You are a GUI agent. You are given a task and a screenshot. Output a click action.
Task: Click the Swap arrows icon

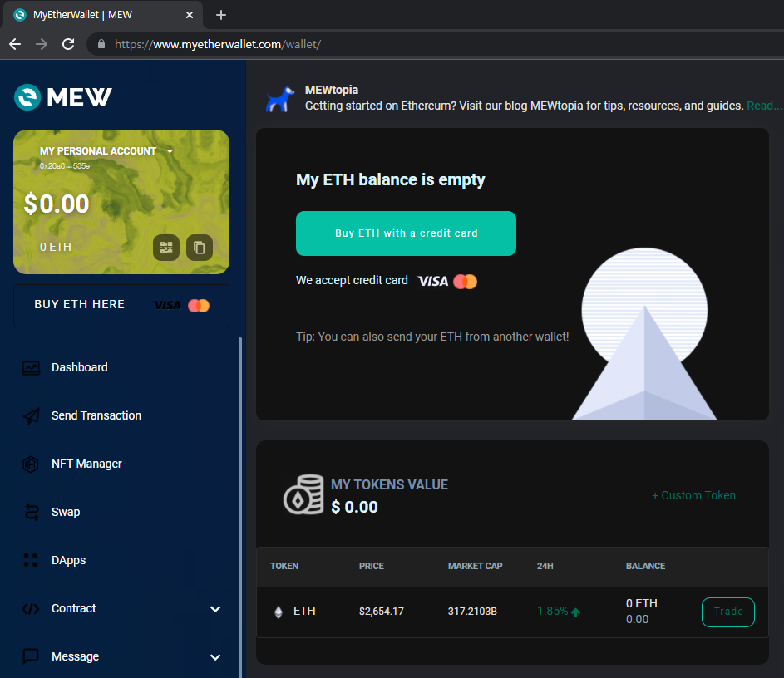click(32, 512)
